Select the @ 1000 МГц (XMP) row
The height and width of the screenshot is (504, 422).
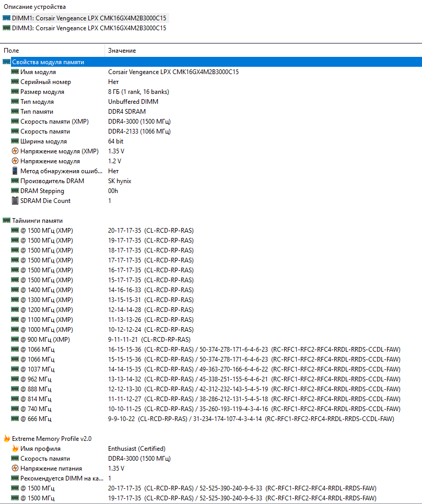point(211,329)
